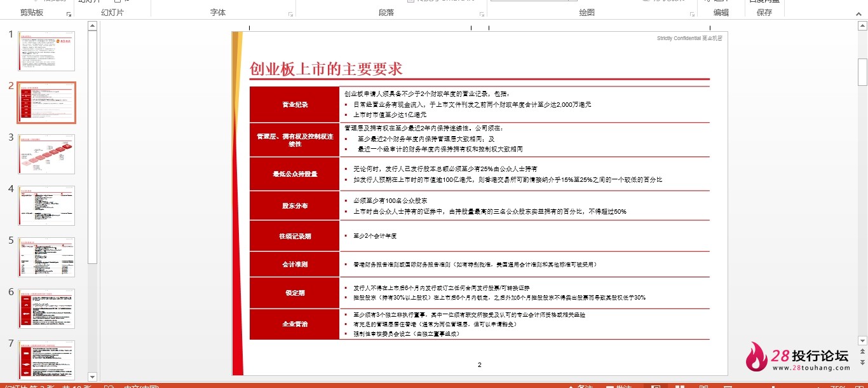The height and width of the screenshot is (388, 868).
Task: Select slide 5 thumbnail
Action: click(x=46, y=257)
